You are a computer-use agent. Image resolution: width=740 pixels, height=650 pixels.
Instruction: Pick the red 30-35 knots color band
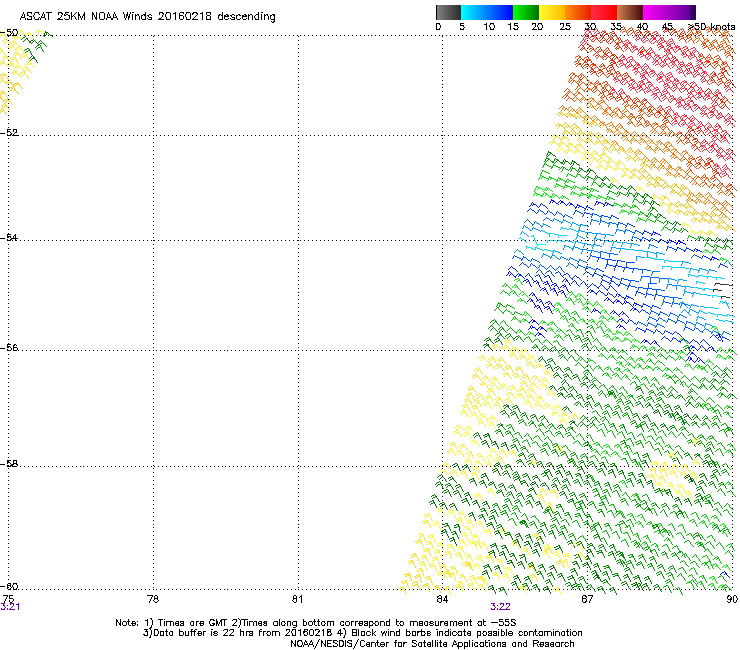tap(604, 12)
